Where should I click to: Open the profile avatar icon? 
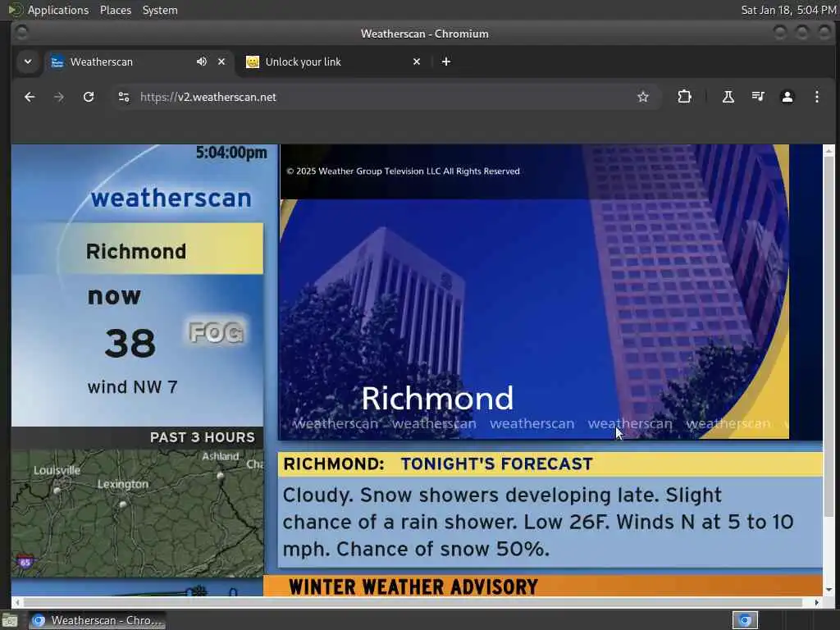point(787,97)
